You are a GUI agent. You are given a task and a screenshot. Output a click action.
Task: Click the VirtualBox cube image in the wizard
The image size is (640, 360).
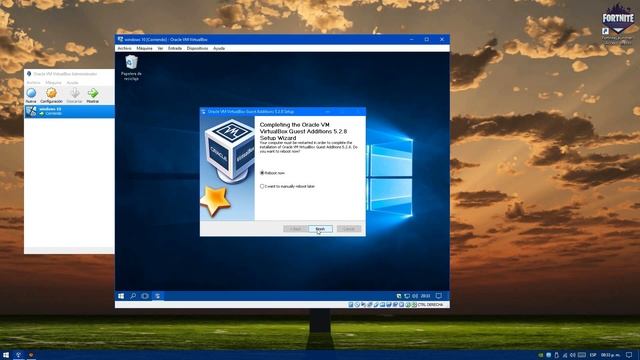pos(229,150)
